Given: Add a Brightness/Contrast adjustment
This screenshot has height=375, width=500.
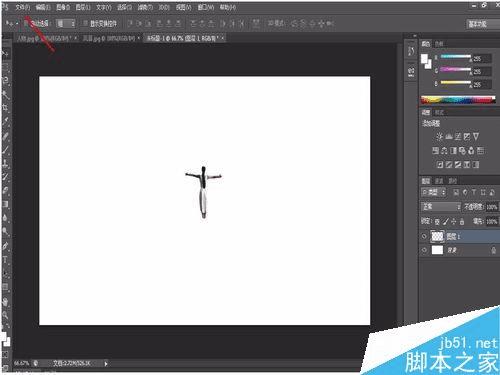Looking at the screenshot, I should click(440, 136).
